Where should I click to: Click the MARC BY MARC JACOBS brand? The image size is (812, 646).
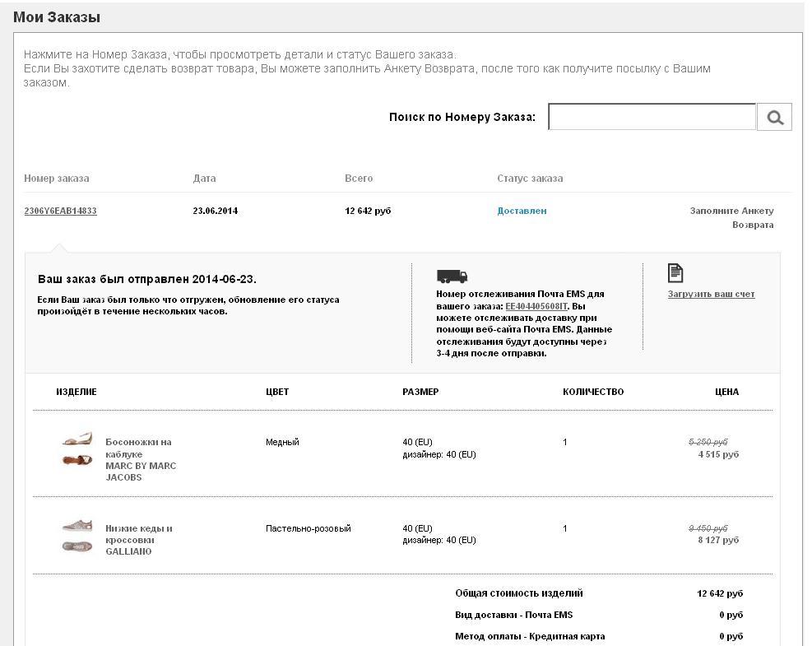click(x=141, y=472)
